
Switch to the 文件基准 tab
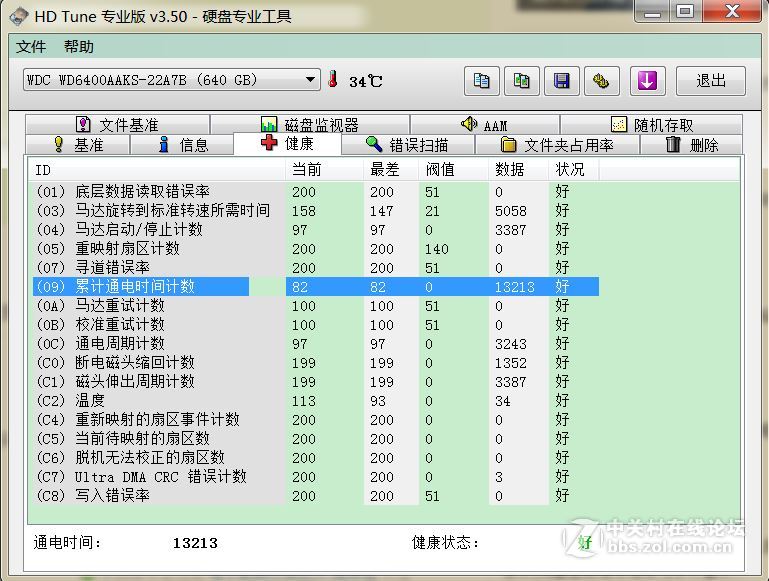pos(117,125)
